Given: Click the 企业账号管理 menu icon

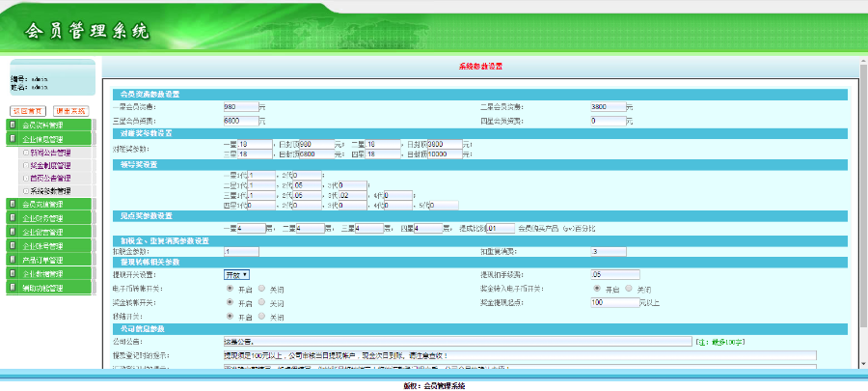Looking at the screenshot, I should click(13, 246).
